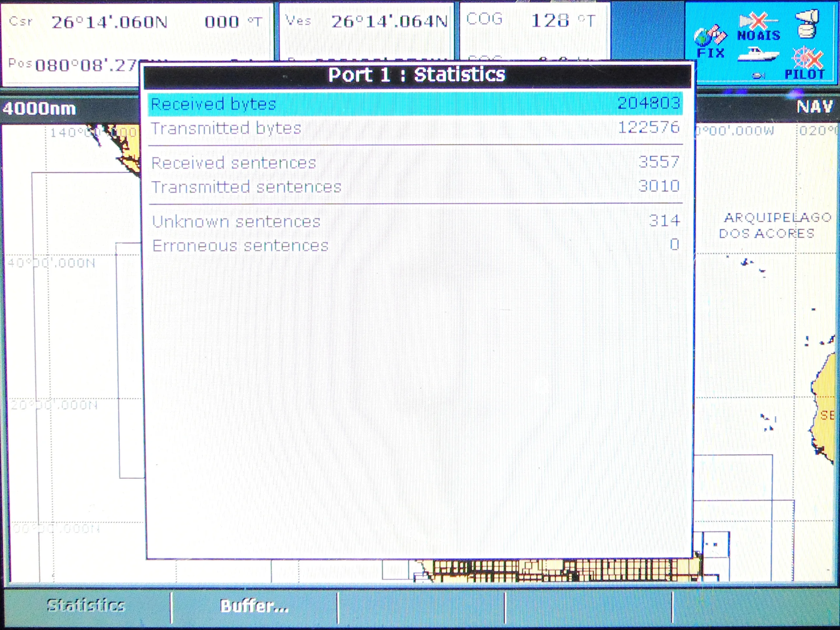Click the 4000nm chart range label
The image size is (840, 630).
pos(39,109)
